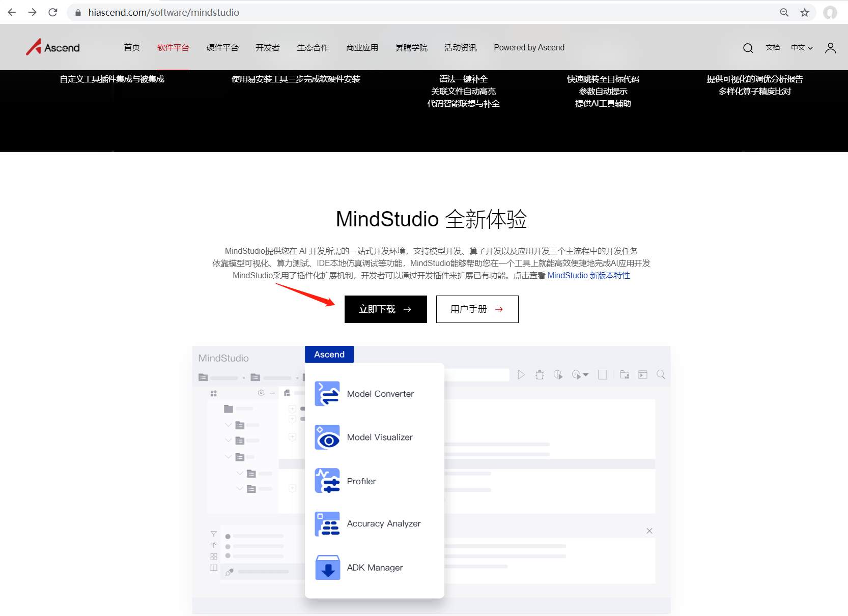Open the MindStudio 新版本特性 link
Viewport: 848px width, 616px height.
(589, 275)
